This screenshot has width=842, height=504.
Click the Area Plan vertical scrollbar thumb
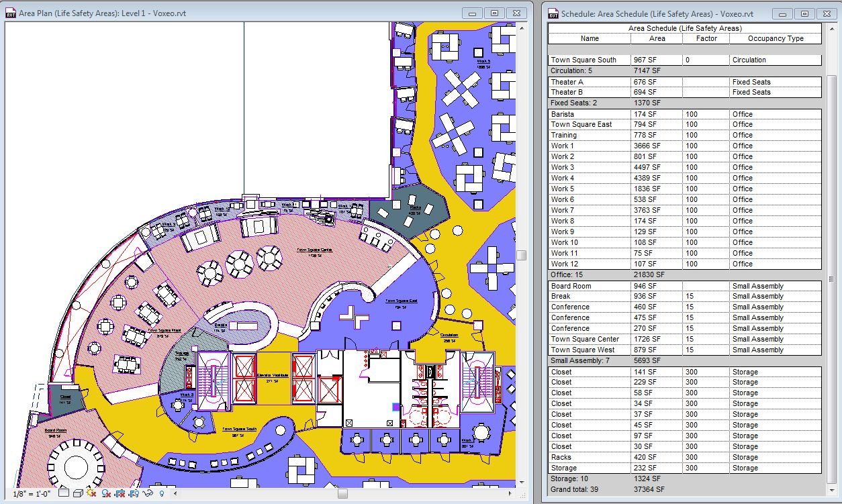point(521,255)
